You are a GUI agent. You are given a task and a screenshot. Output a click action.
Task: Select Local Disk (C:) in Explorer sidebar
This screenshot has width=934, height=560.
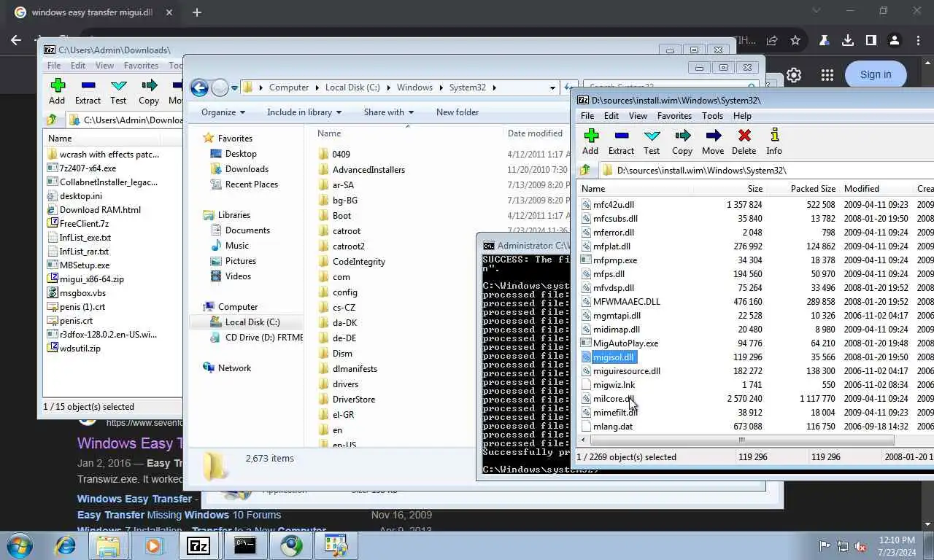pos(252,322)
